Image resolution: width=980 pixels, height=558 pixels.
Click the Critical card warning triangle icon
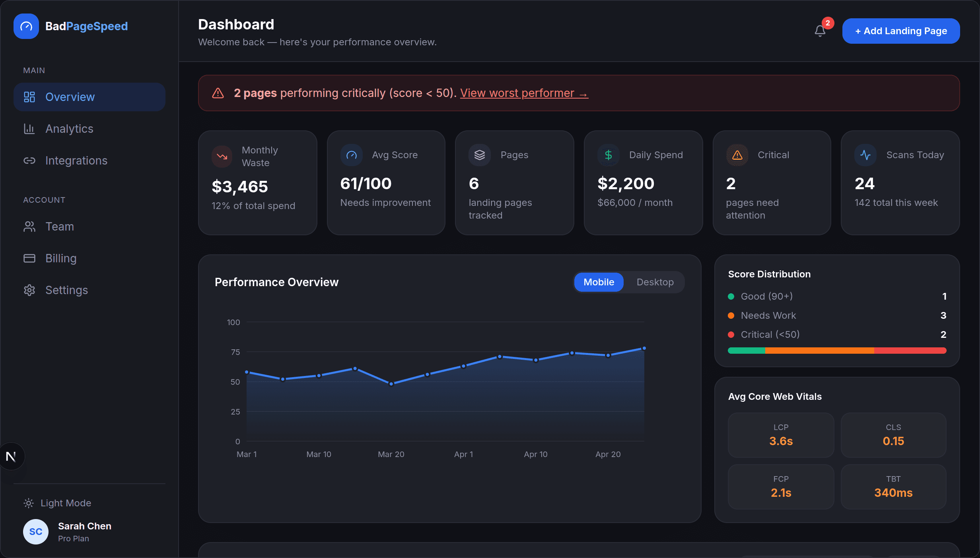click(x=737, y=155)
